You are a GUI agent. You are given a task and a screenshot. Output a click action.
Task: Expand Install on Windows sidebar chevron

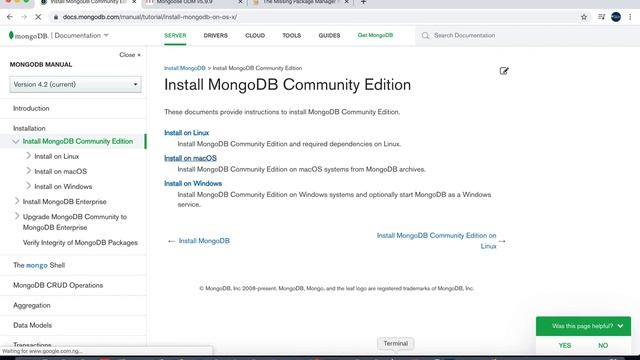[28, 186]
